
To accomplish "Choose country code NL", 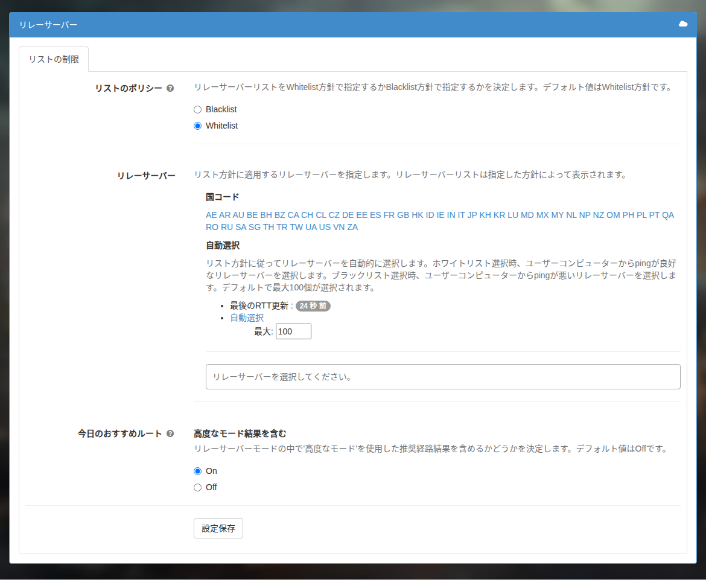I will [x=571, y=215].
